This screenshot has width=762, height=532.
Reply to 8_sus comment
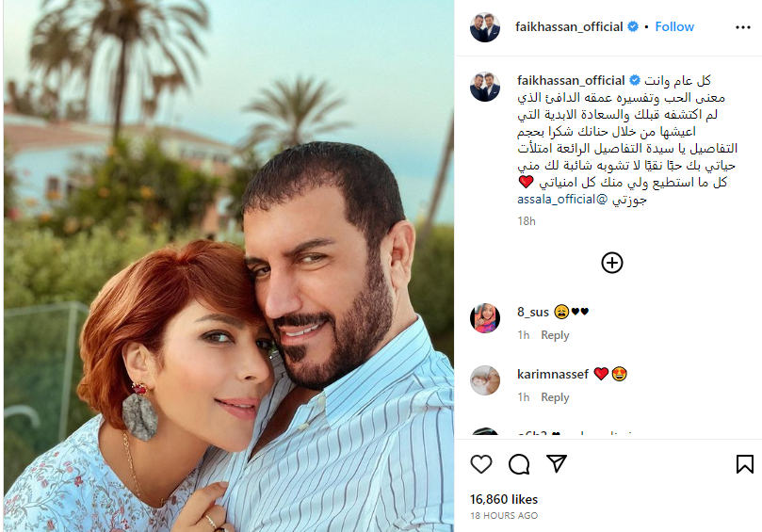(555, 335)
